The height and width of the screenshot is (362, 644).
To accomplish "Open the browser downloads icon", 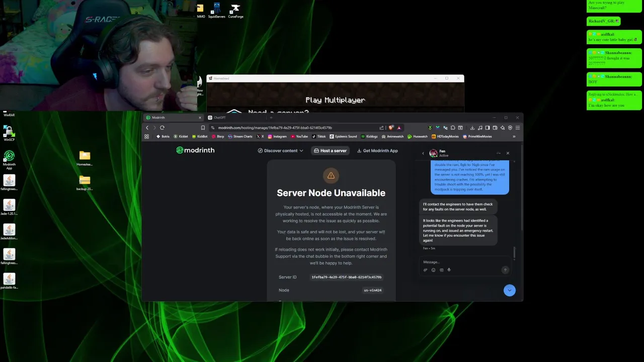I will coord(472,128).
